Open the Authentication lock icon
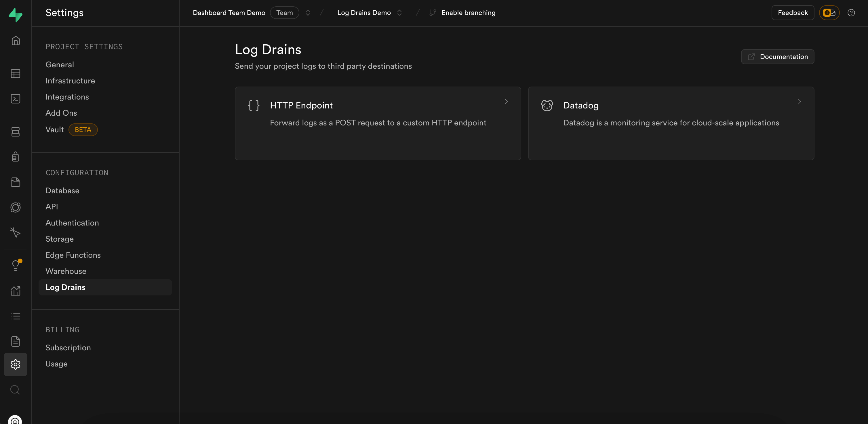The height and width of the screenshot is (424, 868). pyautogui.click(x=16, y=156)
